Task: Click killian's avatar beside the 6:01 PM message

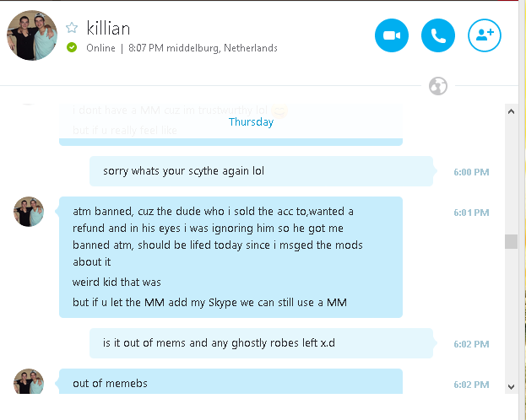Action: (29, 212)
